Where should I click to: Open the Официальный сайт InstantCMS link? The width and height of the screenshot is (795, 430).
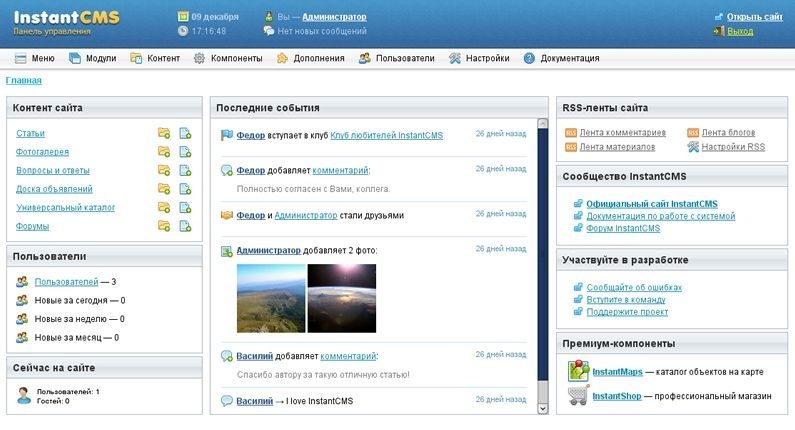652,204
